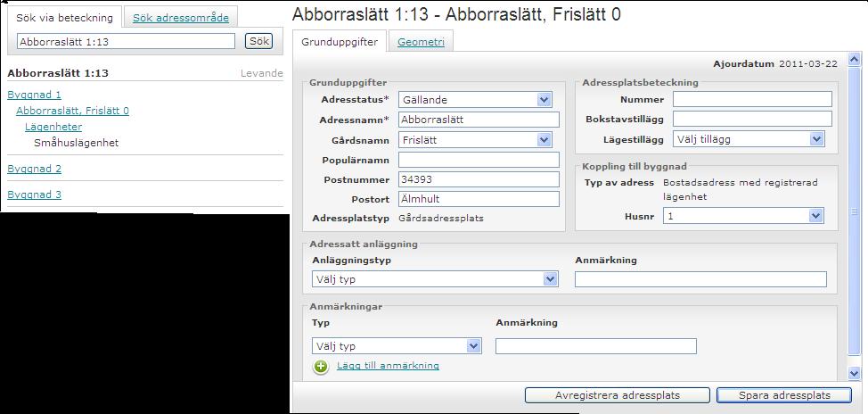Select the Sök via beteckning tab
Image resolution: width=868 pixels, height=414 pixels.
tap(64, 18)
